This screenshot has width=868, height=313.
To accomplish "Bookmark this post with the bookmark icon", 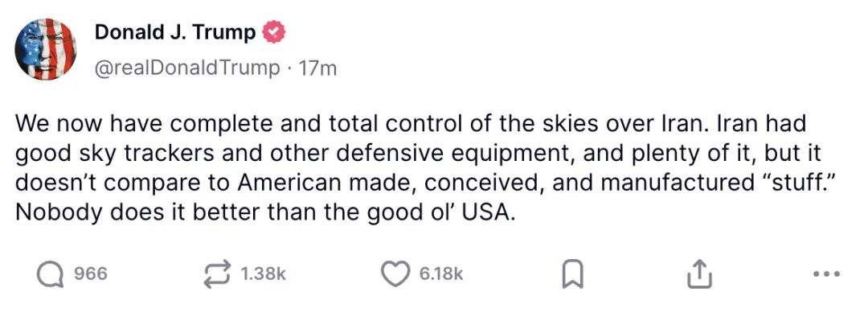I will [x=572, y=274].
